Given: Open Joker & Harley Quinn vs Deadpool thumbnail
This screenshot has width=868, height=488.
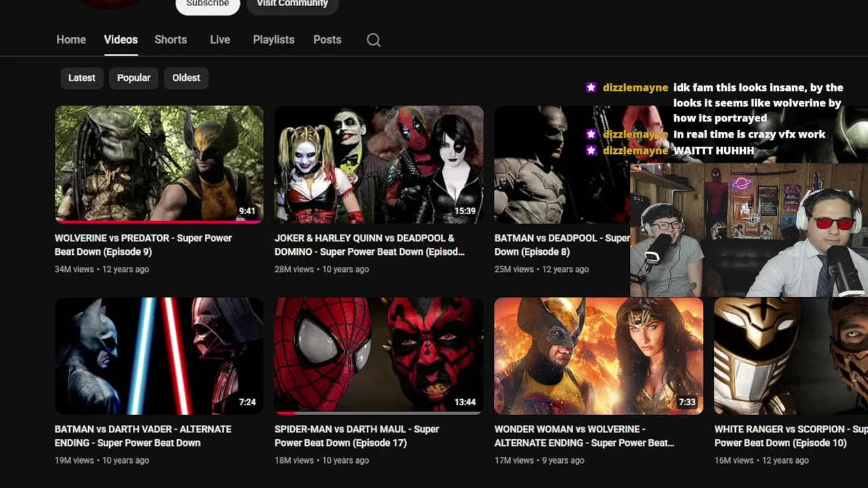Looking at the screenshot, I should [x=378, y=164].
